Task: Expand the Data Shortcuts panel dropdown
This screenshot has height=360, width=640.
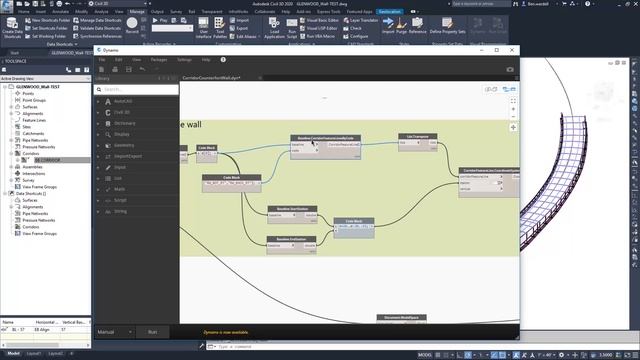Action: pos(62,44)
